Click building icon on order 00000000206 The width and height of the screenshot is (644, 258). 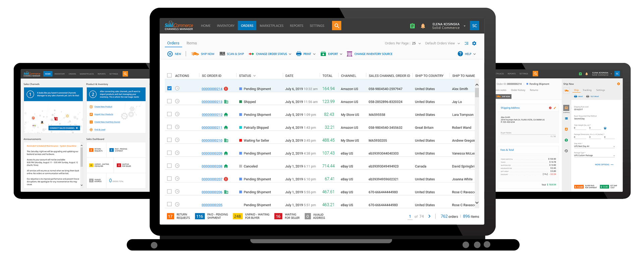(226, 192)
